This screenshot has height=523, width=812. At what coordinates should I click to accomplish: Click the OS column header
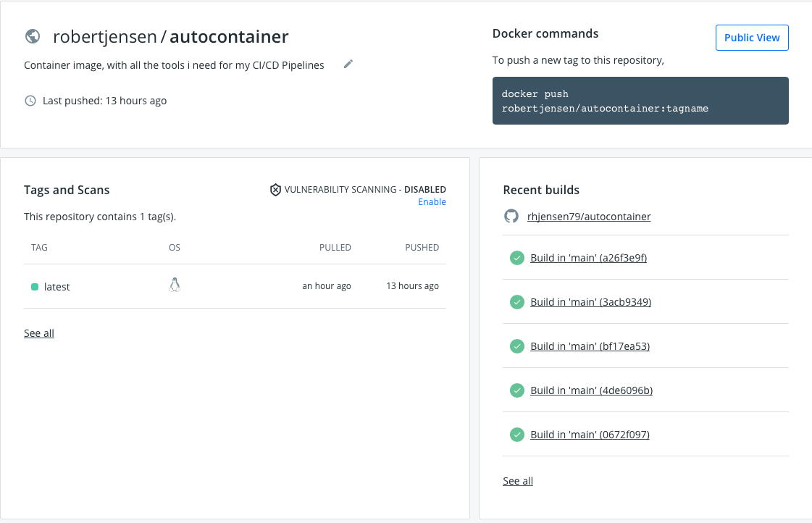175,248
